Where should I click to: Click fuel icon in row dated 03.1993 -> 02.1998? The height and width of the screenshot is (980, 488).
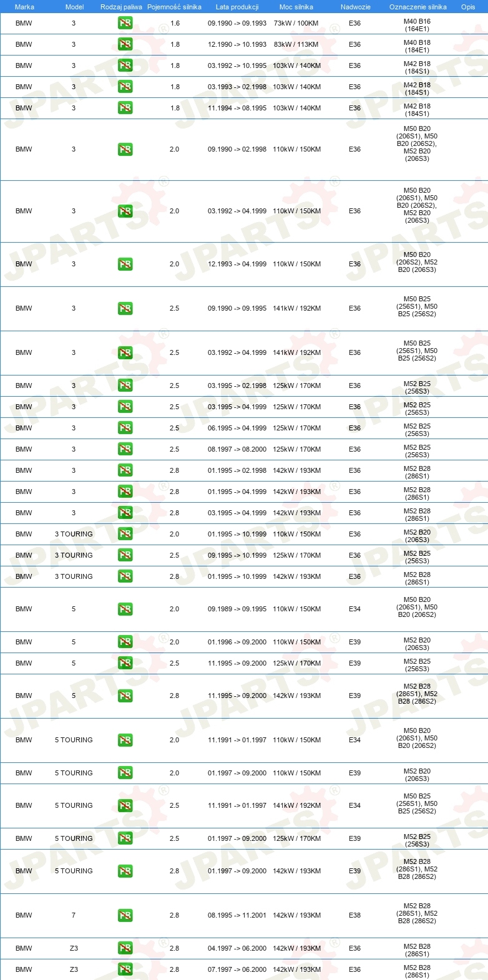[125, 87]
